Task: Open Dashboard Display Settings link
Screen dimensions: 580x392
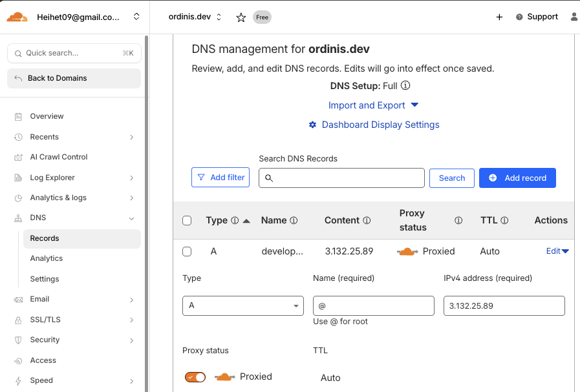Action: coord(380,125)
